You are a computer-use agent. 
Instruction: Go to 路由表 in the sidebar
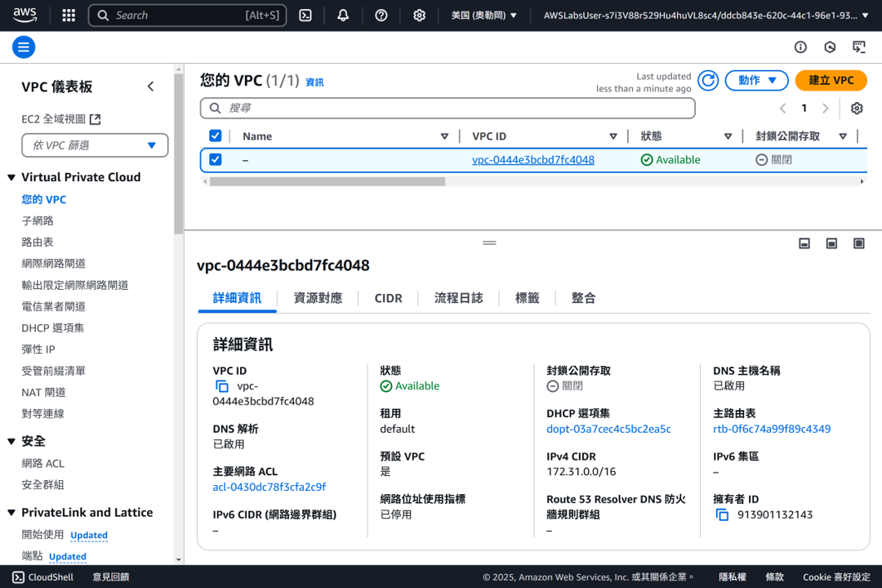[x=38, y=243]
